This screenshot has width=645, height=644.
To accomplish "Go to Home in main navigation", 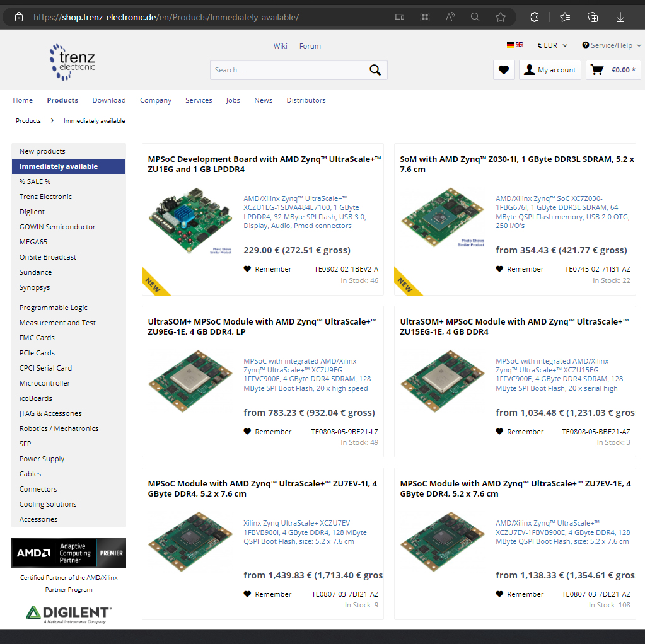I will [x=23, y=100].
